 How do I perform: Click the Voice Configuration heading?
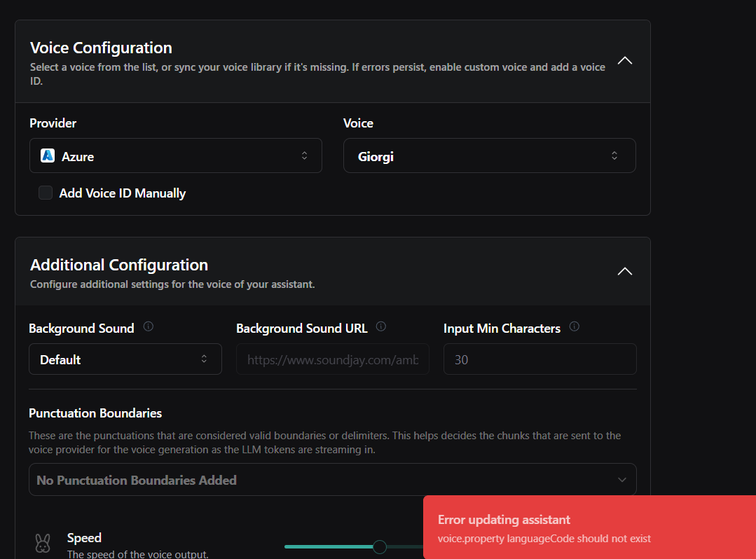(x=101, y=48)
